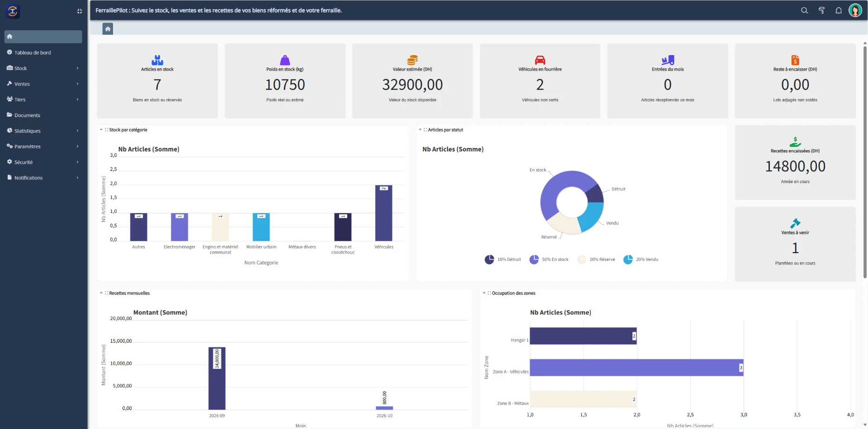The image size is (868, 429).
Task: Click the Recettes encaissées hand-money icon
Action: (x=795, y=141)
